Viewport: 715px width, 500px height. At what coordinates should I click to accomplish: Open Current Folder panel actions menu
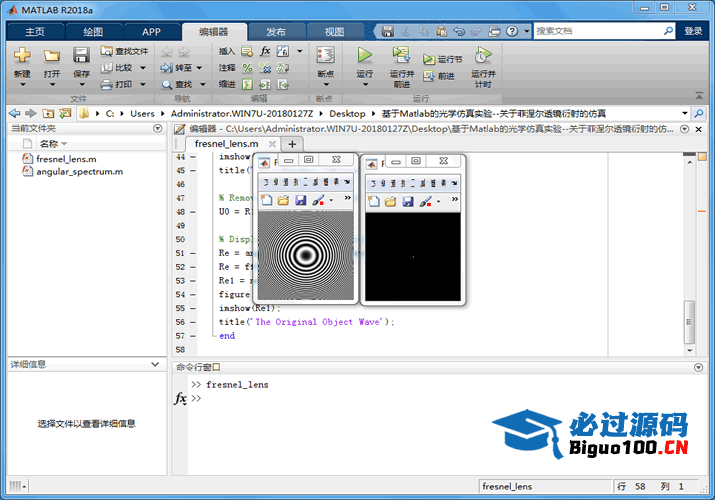coord(158,129)
